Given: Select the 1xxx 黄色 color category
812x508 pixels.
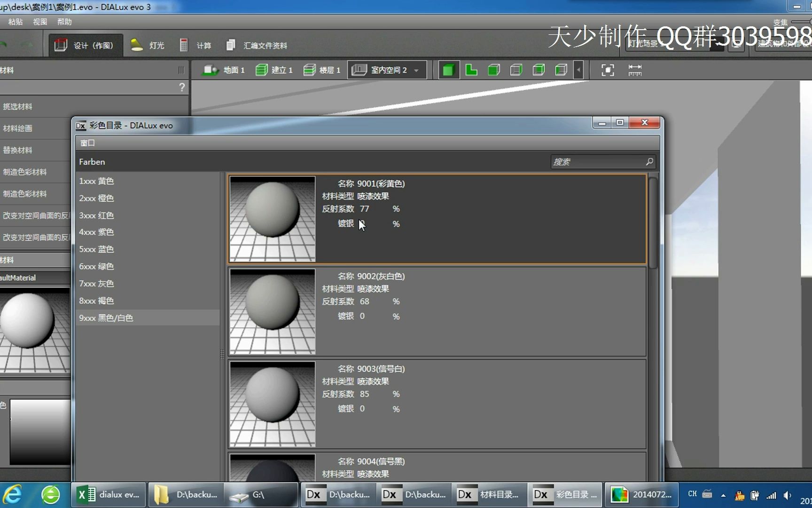Looking at the screenshot, I should [148, 181].
